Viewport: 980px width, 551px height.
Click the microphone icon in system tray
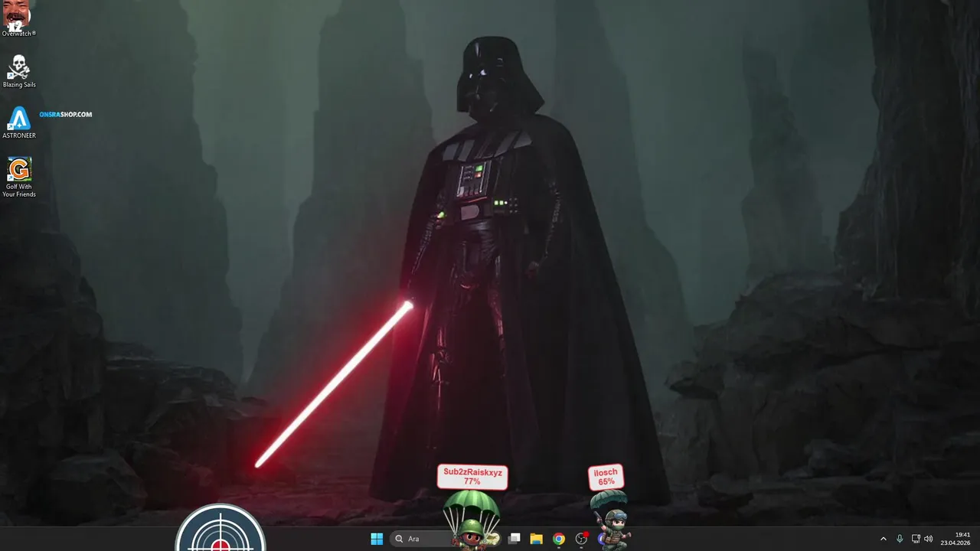click(900, 539)
